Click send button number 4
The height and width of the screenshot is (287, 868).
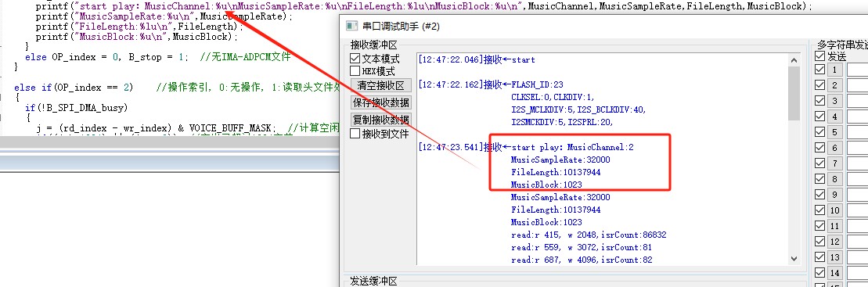(835, 117)
